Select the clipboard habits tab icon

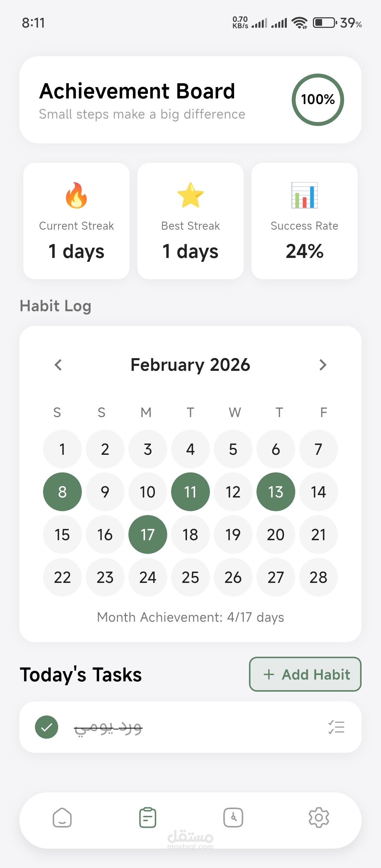148,818
